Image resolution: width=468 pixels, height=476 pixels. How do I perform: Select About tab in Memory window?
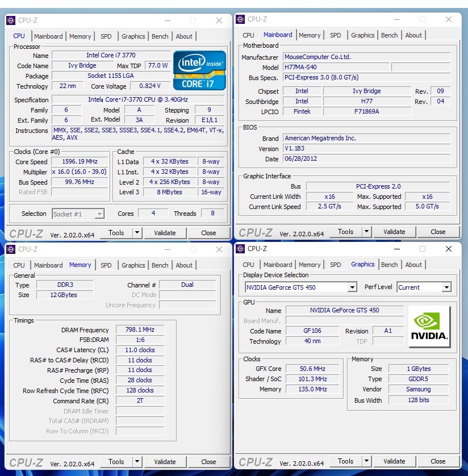tap(184, 265)
